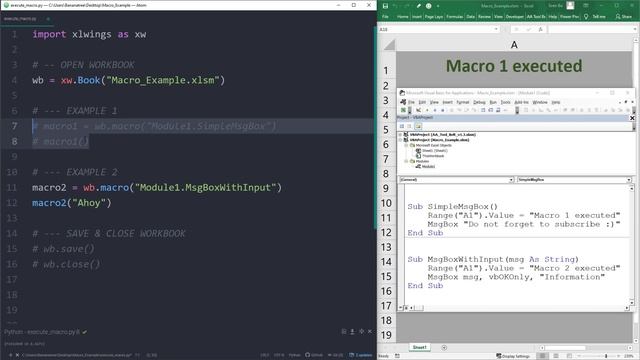Close the Atom output panel with its X icon
Image resolution: width=640 pixels, height=360 pixels.
coord(370,331)
